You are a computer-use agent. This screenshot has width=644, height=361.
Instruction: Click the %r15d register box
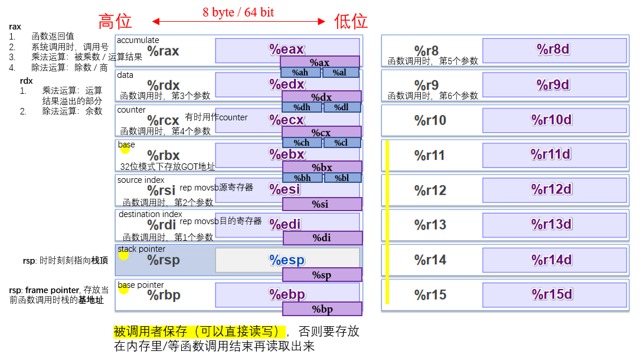[x=554, y=294]
